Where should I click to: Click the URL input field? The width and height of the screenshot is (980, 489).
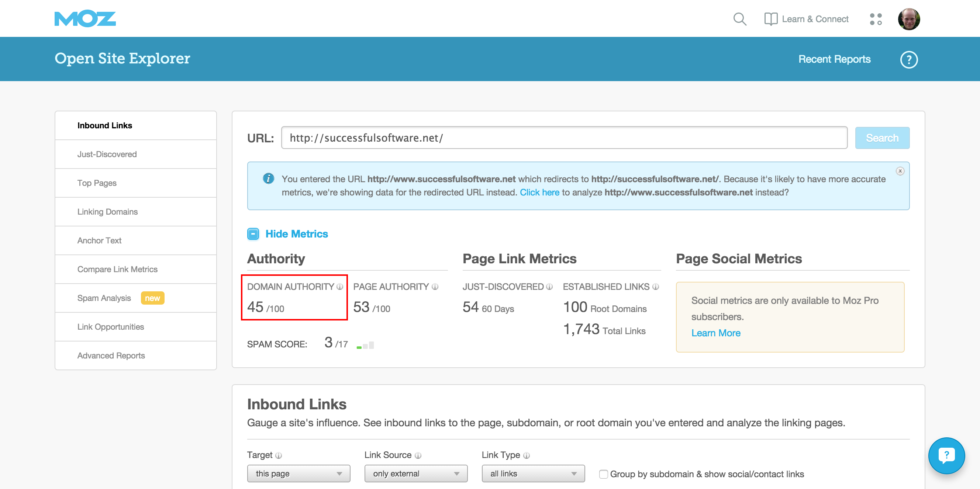pyautogui.click(x=564, y=138)
